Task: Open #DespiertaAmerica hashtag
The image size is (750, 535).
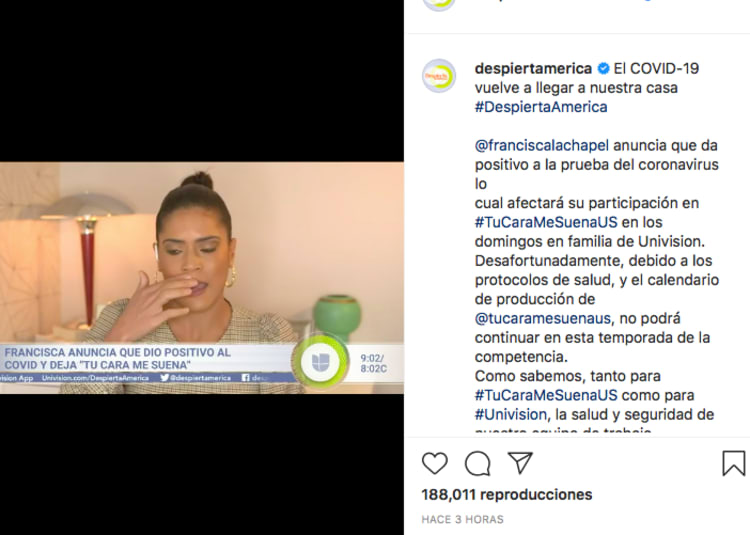Action: pyautogui.click(x=541, y=107)
